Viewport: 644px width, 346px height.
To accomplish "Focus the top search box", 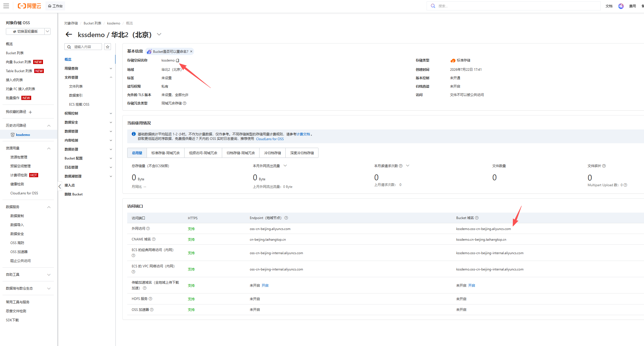I will [x=514, y=6].
